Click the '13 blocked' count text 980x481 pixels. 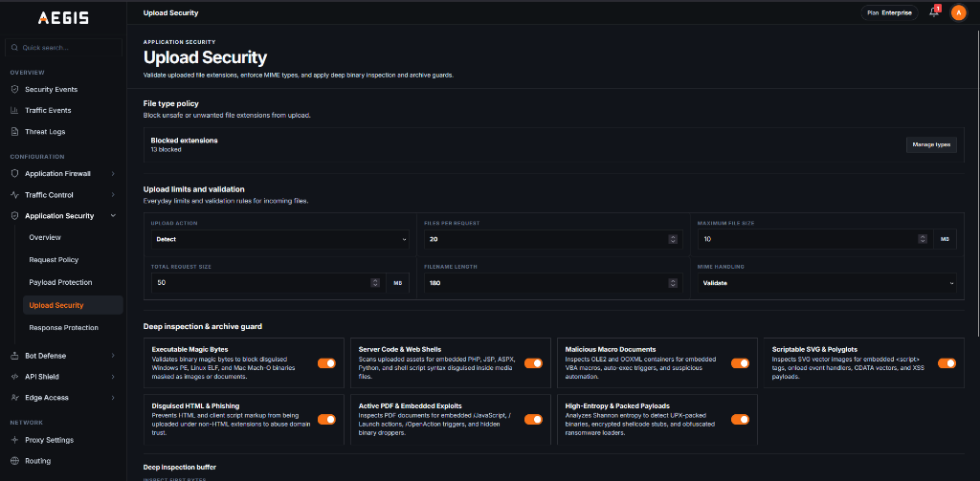(166, 150)
